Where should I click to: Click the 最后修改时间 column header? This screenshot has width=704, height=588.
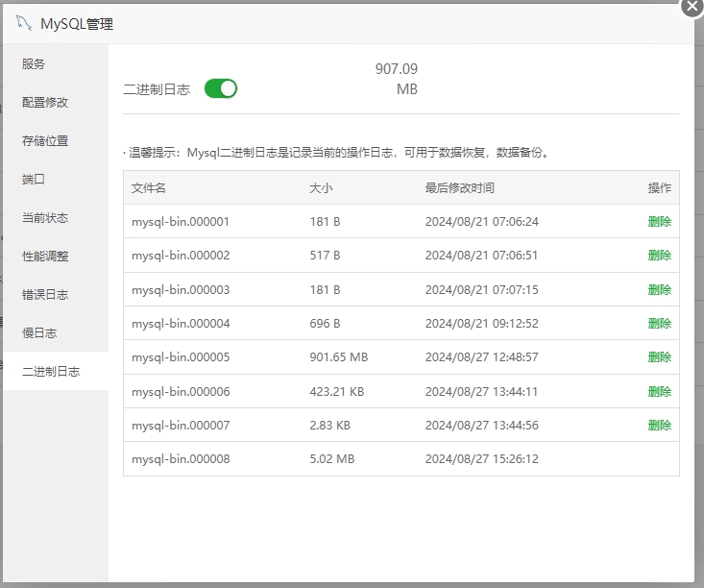(x=460, y=187)
